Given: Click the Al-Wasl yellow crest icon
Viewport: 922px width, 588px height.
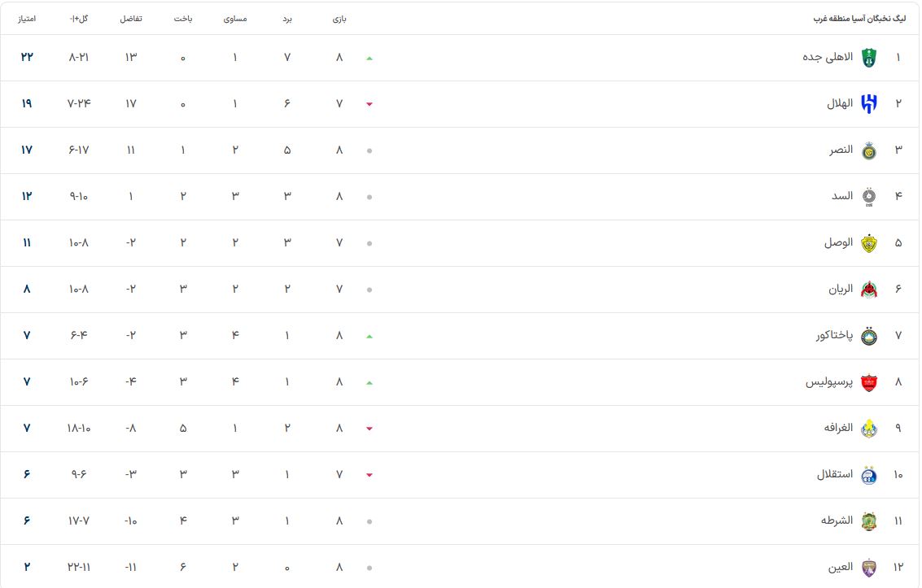Looking at the screenshot, I should click(869, 243).
